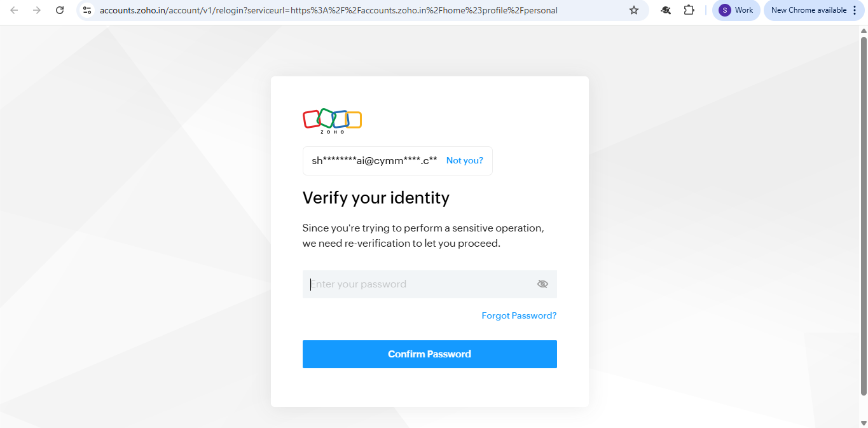This screenshot has width=868, height=428.
Task: Reload the Zoho accounts page
Action: click(60, 10)
